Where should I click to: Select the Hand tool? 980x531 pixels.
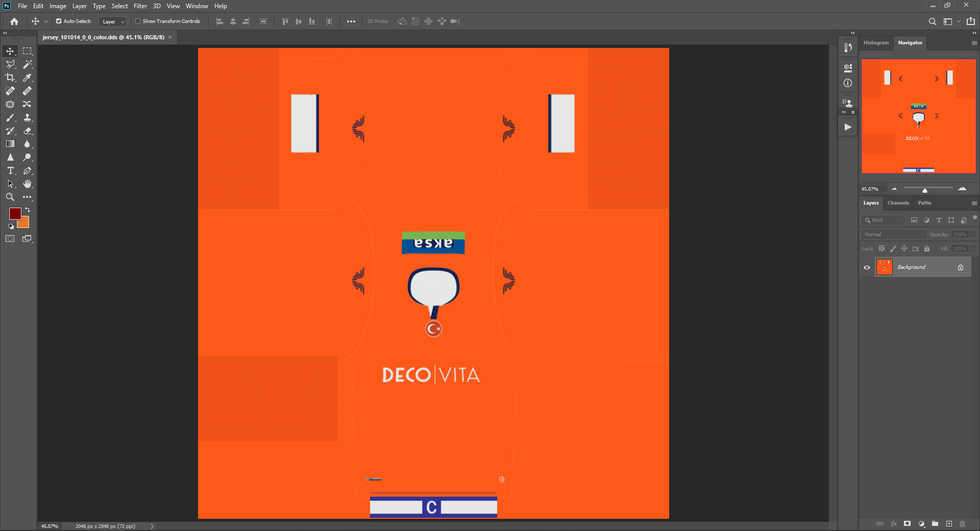(x=28, y=184)
